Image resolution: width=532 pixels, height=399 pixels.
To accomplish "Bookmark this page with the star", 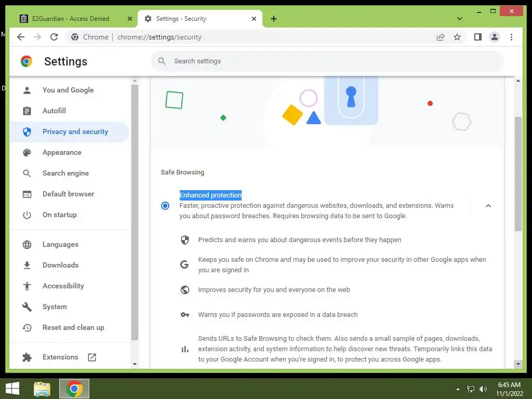I will point(457,37).
